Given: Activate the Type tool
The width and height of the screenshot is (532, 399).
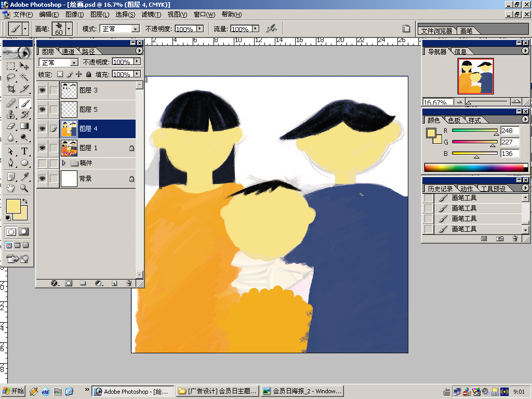Looking at the screenshot, I should (24, 151).
